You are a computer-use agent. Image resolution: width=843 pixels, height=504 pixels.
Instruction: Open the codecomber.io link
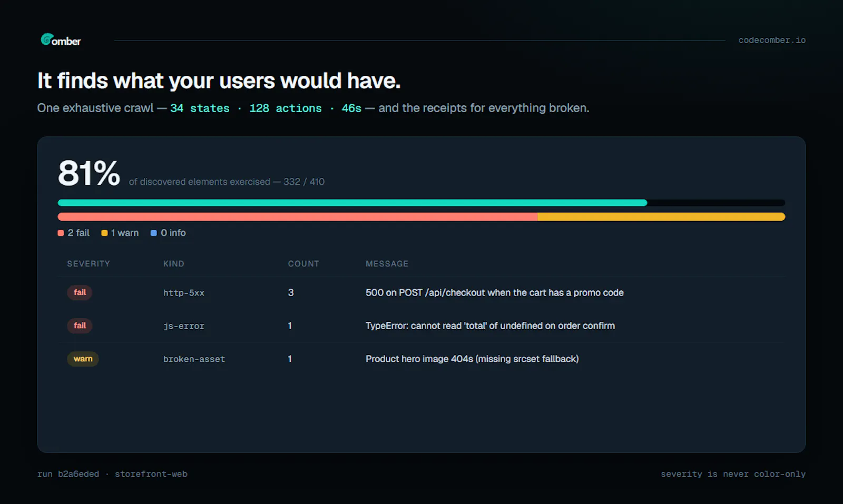tap(772, 40)
